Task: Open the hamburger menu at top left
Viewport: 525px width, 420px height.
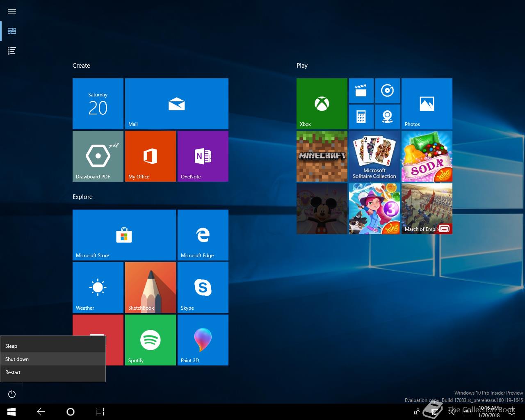Action: pyautogui.click(x=12, y=11)
